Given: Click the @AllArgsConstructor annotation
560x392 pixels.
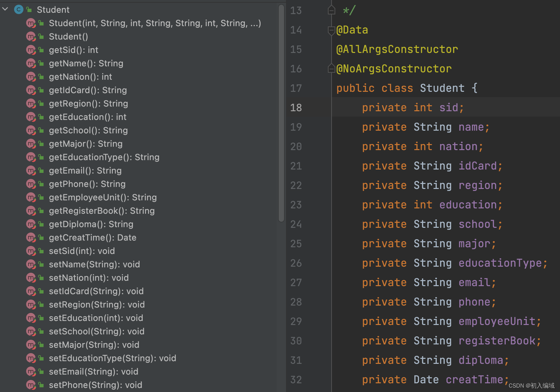Looking at the screenshot, I should tap(397, 50).
